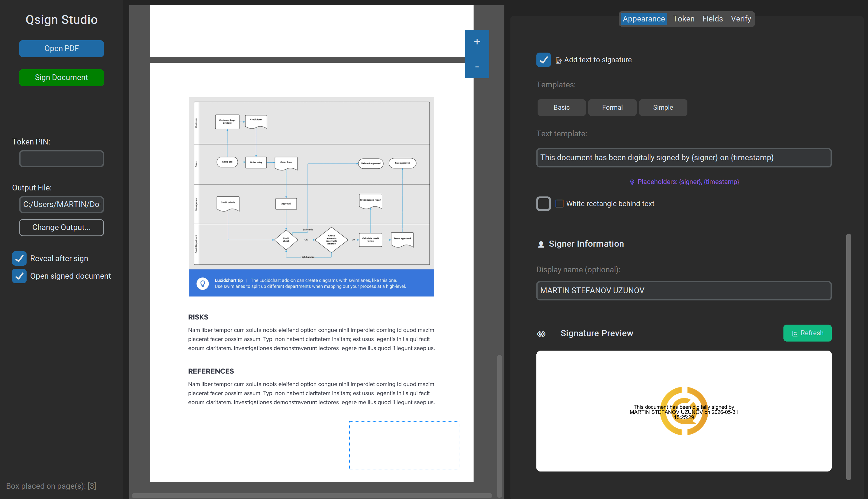Click the Qsign Studio title

pos(62,20)
